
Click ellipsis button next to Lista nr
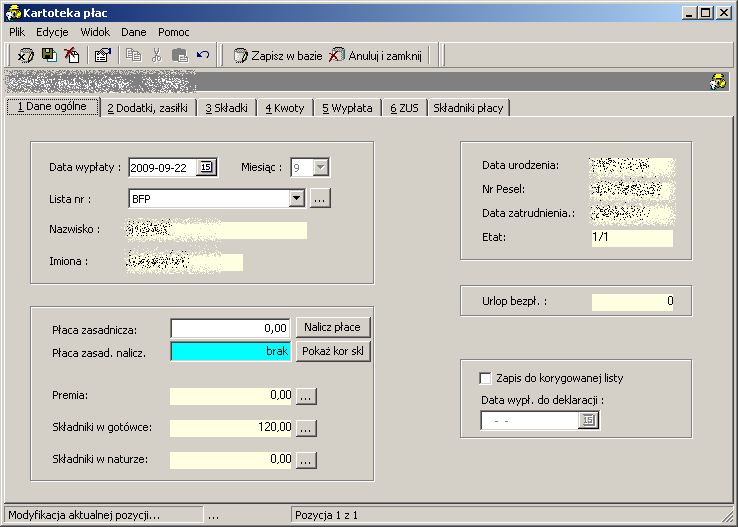[320, 199]
